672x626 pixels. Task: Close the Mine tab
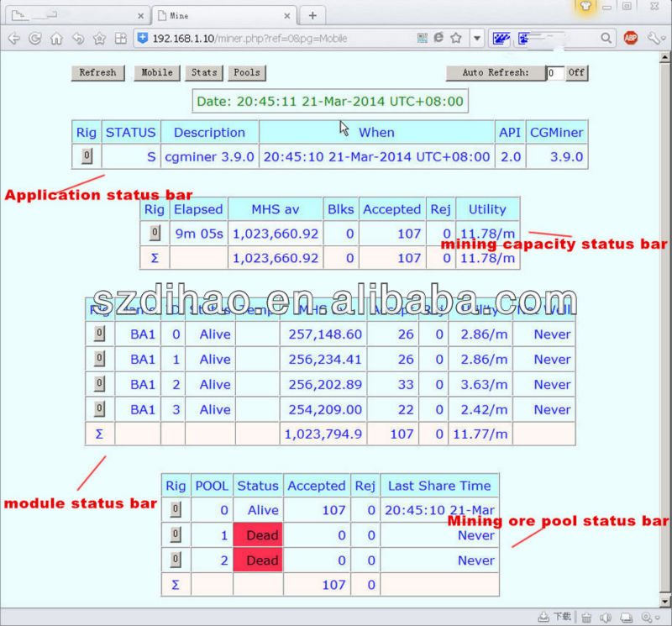(x=287, y=16)
